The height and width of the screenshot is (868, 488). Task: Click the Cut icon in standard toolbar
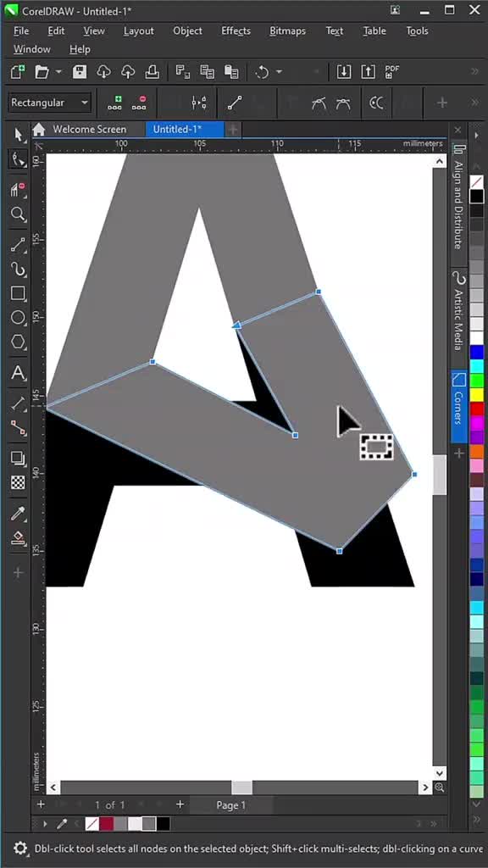(183, 72)
